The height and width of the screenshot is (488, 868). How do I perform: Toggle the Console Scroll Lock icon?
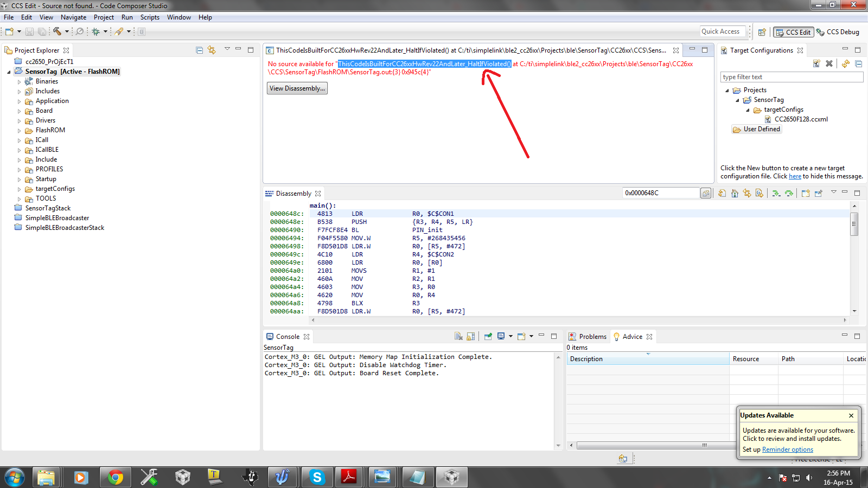click(470, 336)
